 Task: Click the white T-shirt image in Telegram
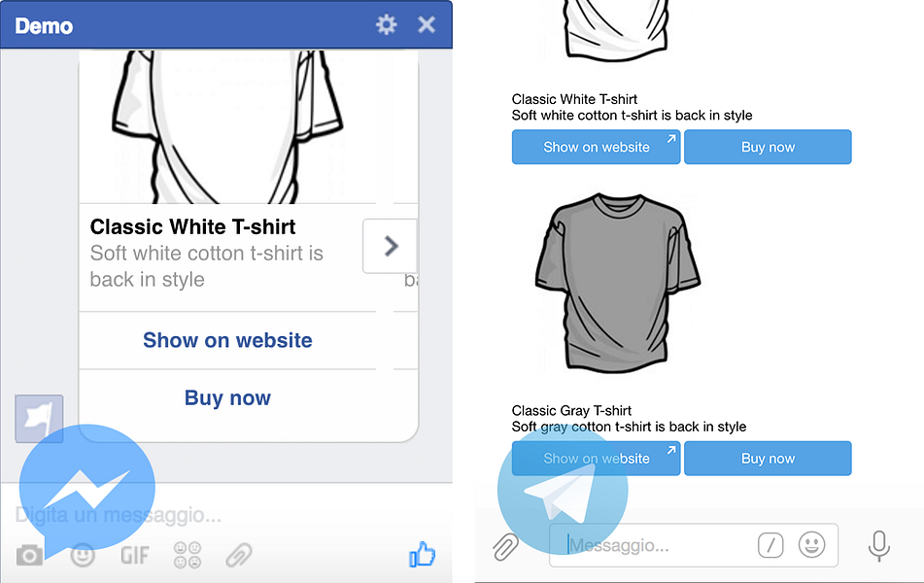pos(616,29)
